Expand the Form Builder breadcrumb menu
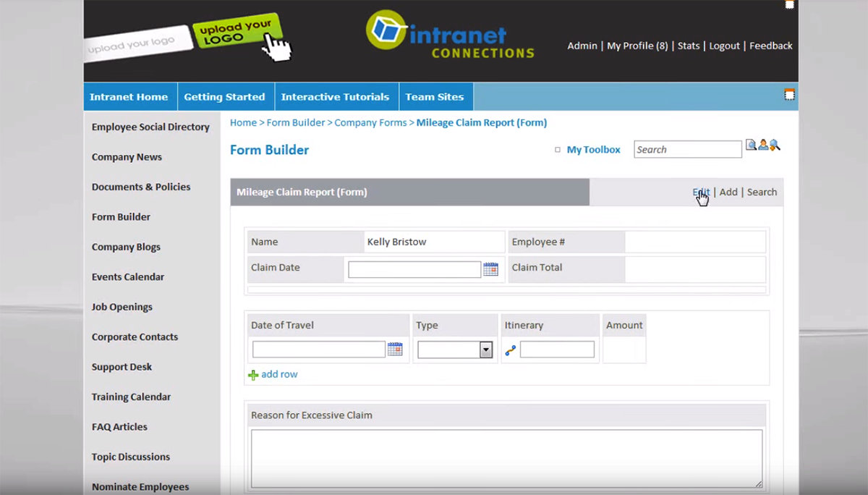The image size is (868, 495). 296,122
